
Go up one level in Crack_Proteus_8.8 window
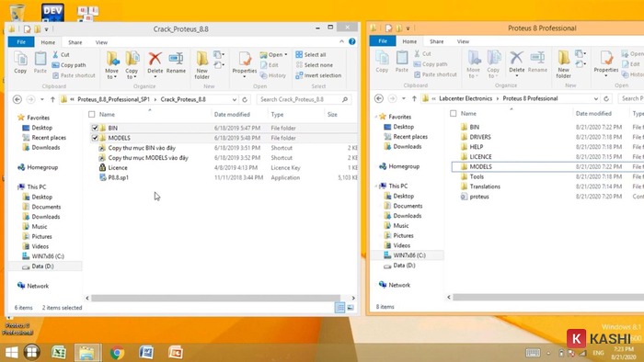click(52, 99)
